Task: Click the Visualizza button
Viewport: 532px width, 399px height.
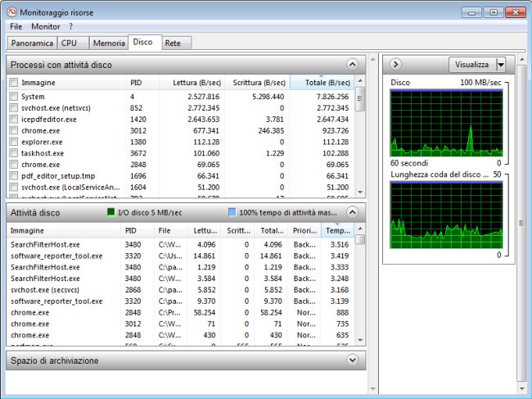Action: coord(472,65)
